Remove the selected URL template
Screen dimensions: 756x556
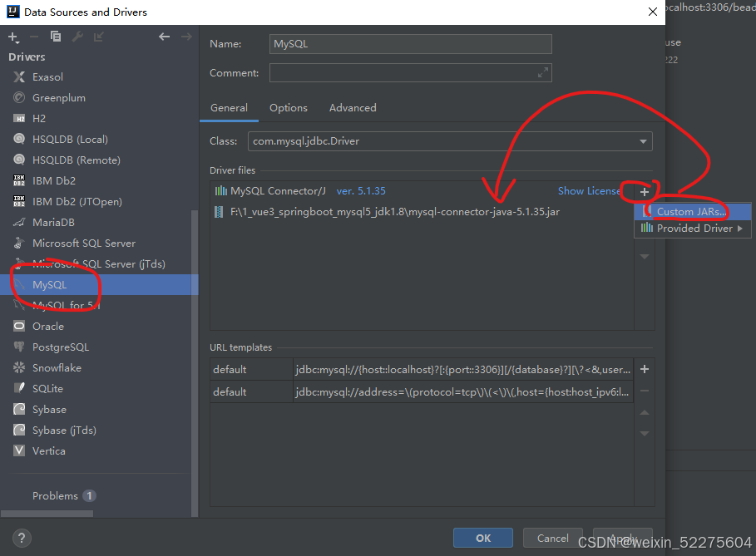645,391
